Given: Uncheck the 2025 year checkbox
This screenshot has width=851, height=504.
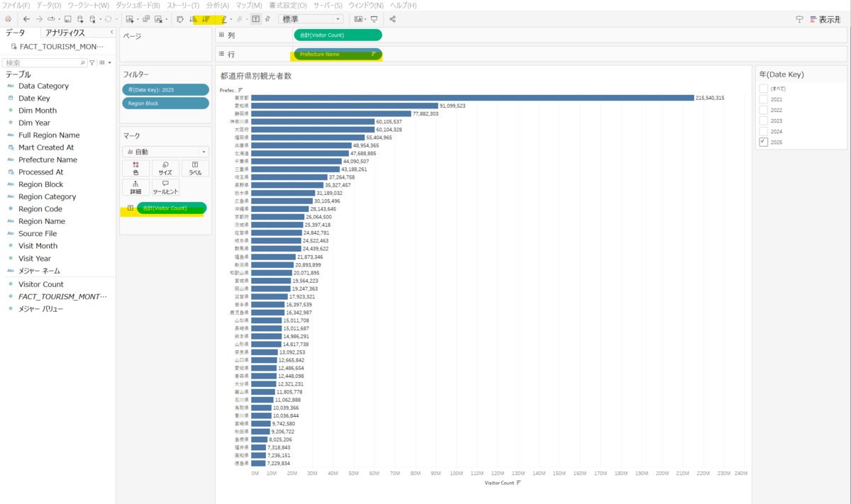Looking at the screenshot, I should click(x=764, y=142).
